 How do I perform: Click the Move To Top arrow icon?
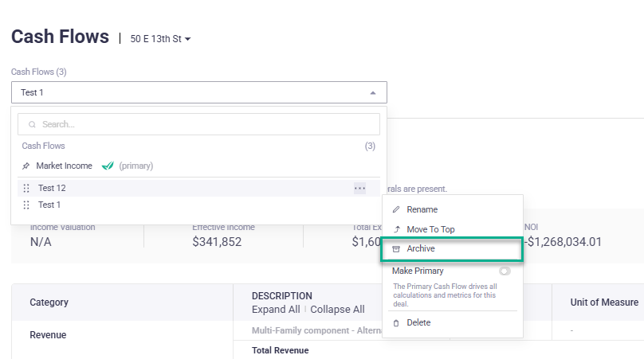point(396,229)
